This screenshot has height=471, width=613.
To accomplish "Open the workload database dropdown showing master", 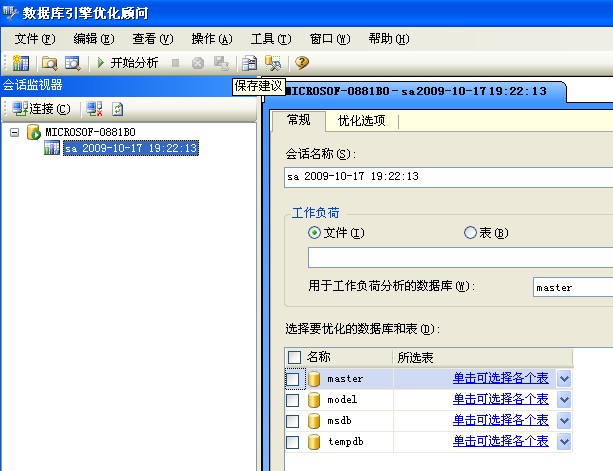I will tap(573, 288).
